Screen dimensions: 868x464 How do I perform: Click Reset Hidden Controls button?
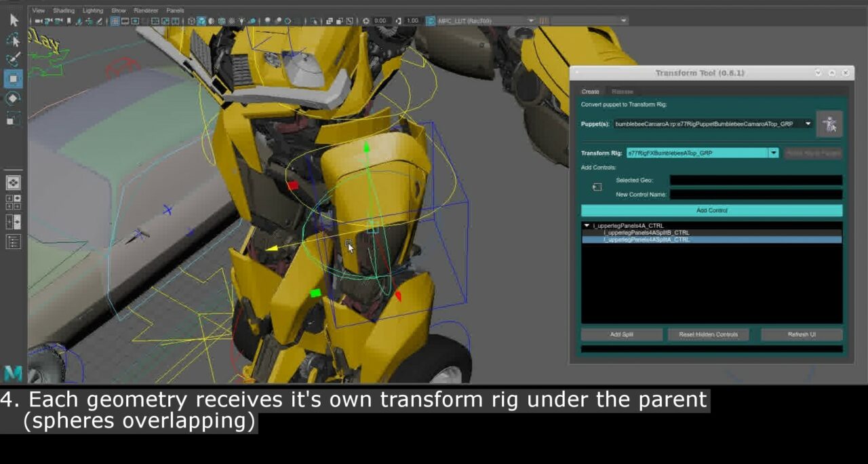708,334
